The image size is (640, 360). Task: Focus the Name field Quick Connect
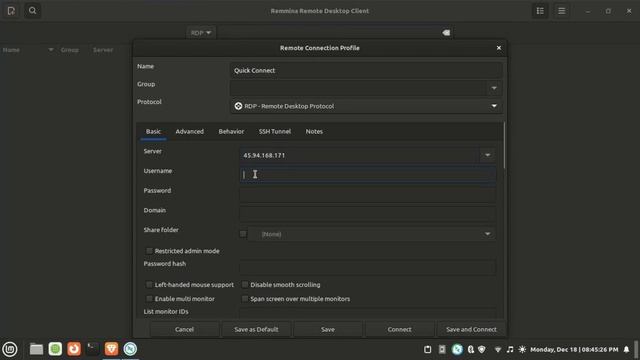tap(367, 71)
